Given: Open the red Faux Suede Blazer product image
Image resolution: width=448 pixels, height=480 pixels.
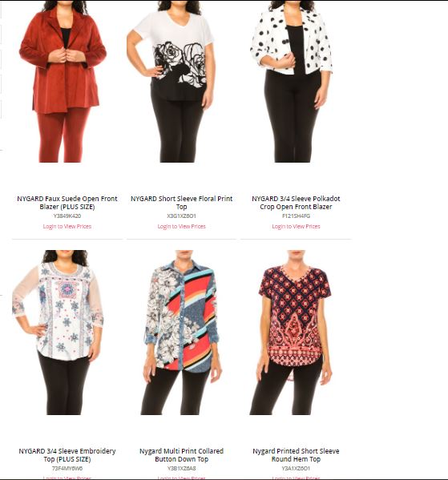Looking at the screenshot, I should click(x=63, y=82).
